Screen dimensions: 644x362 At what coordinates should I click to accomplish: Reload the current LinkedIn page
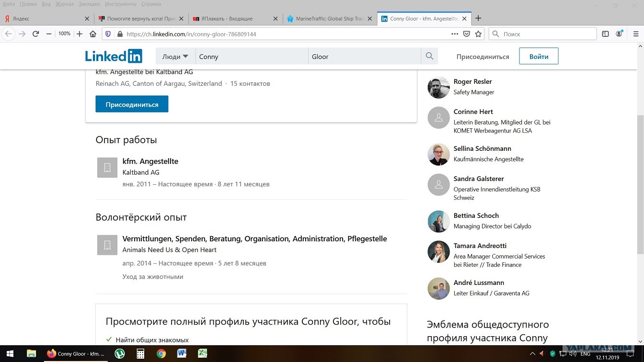[x=35, y=34]
